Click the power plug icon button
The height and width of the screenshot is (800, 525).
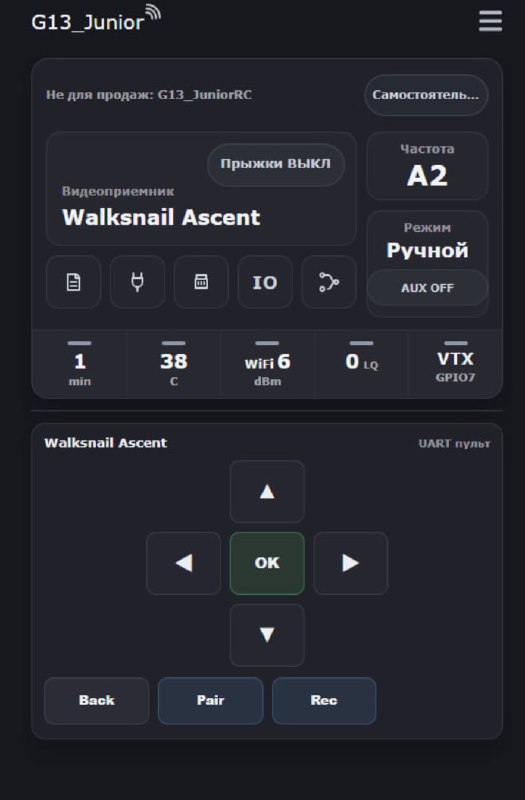point(137,282)
